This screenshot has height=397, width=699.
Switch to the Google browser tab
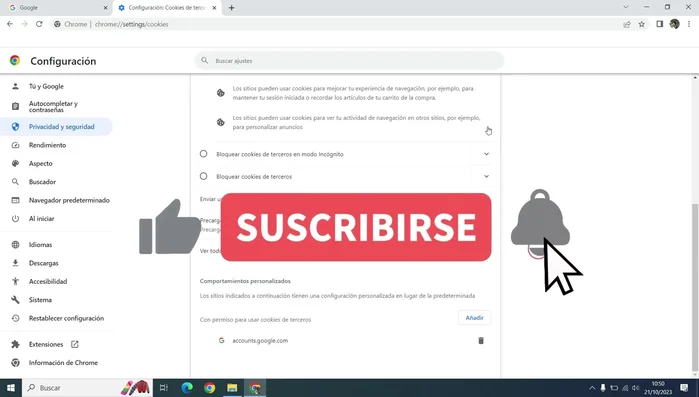56,8
